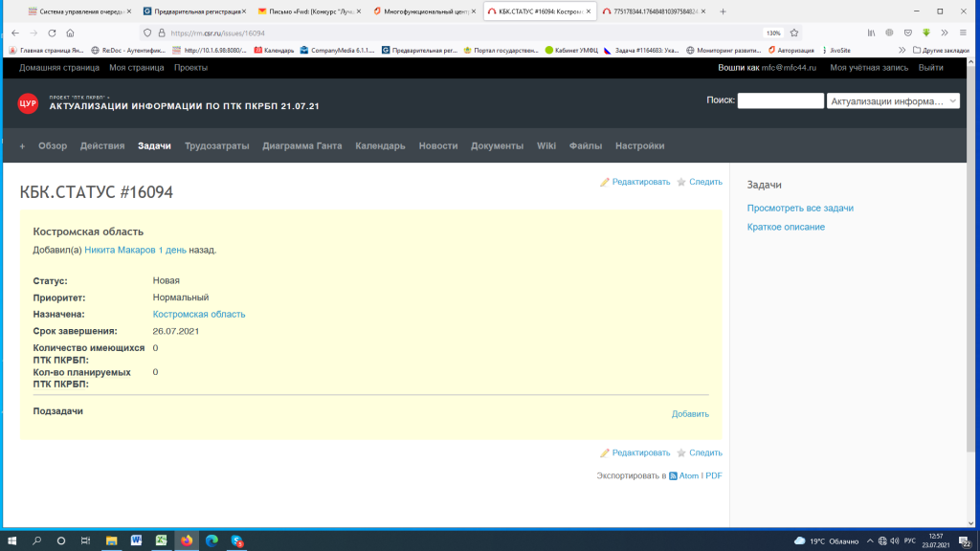The height and width of the screenshot is (551, 980).
Task: Switch to the Диаграмма Ганта tab
Action: pyautogui.click(x=301, y=146)
